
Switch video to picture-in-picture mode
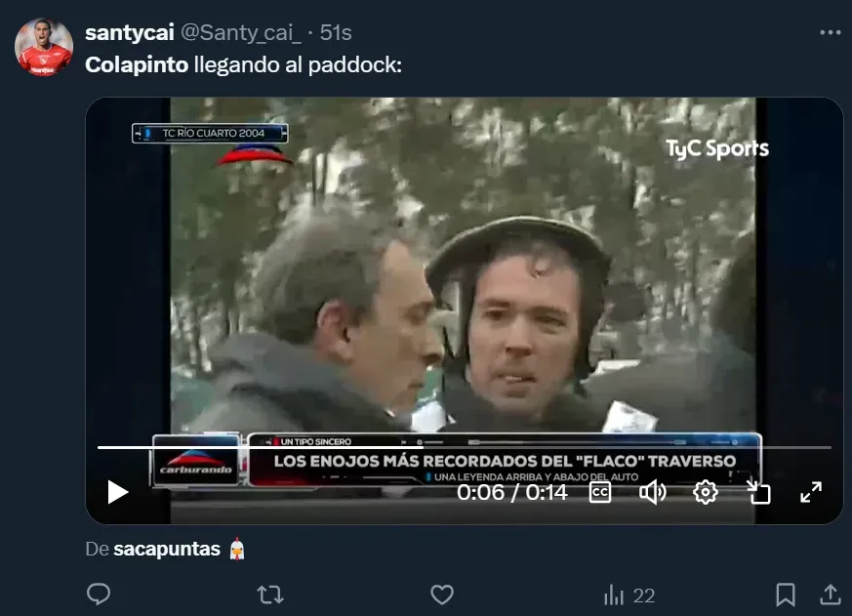pyautogui.click(x=758, y=493)
